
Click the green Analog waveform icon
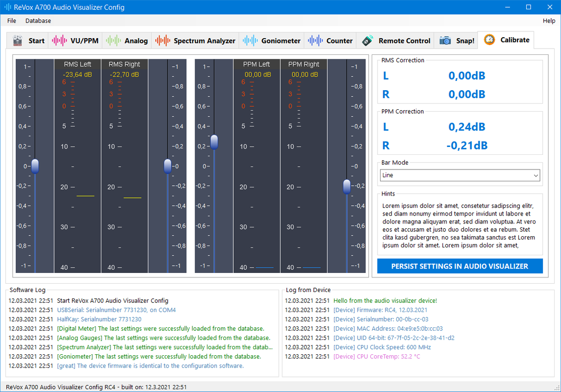[x=113, y=41]
